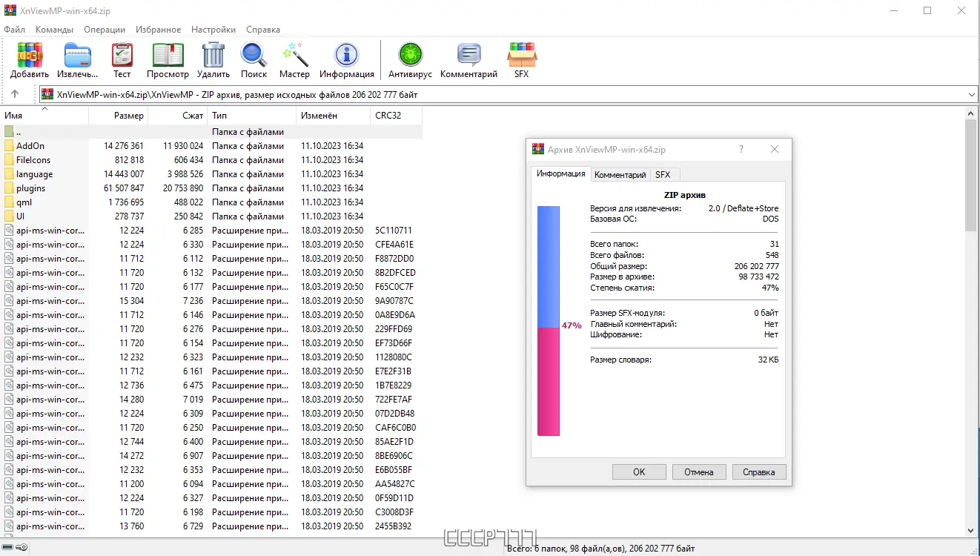Click the help question mark in archive dialog
Image resolution: width=980 pixels, height=556 pixels.
pyautogui.click(x=741, y=149)
